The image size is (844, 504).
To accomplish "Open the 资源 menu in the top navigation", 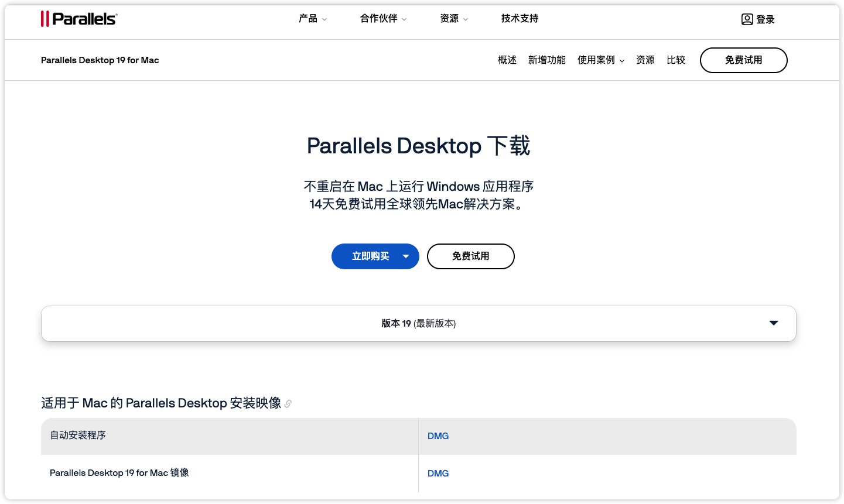I will (x=449, y=18).
